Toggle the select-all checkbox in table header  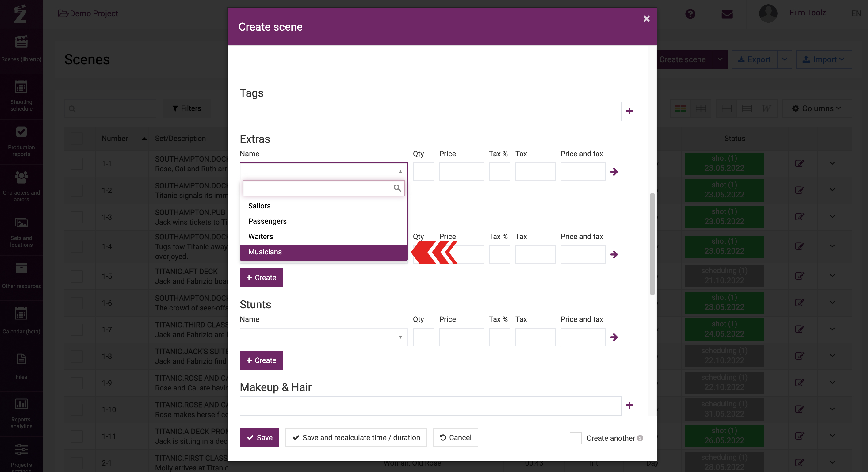(x=76, y=139)
